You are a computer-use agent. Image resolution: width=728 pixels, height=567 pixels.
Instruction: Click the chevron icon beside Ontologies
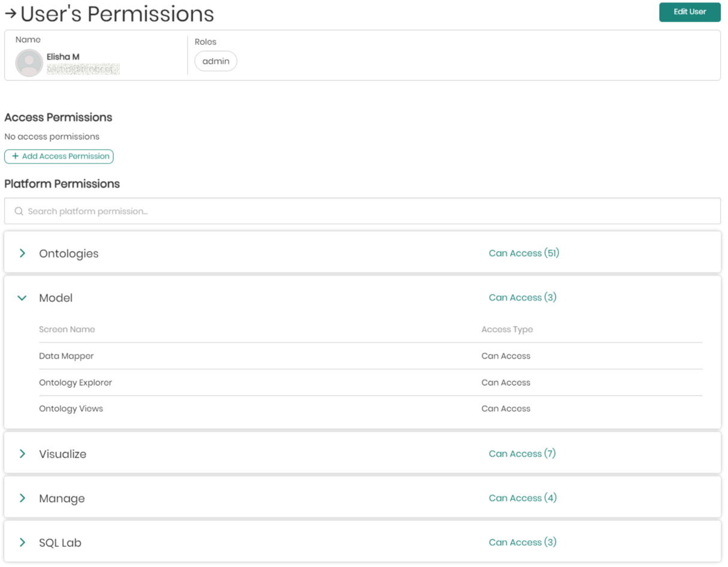(x=22, y=253)
